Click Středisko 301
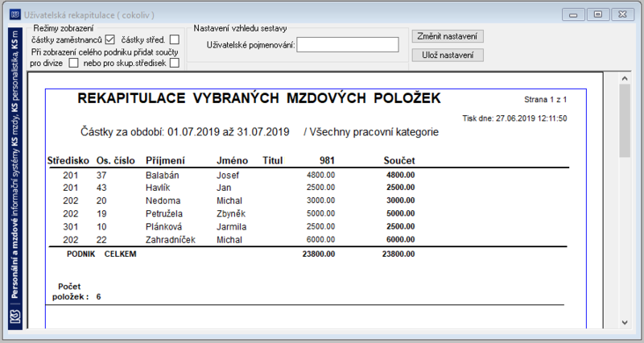 click(x=71, y=227)
